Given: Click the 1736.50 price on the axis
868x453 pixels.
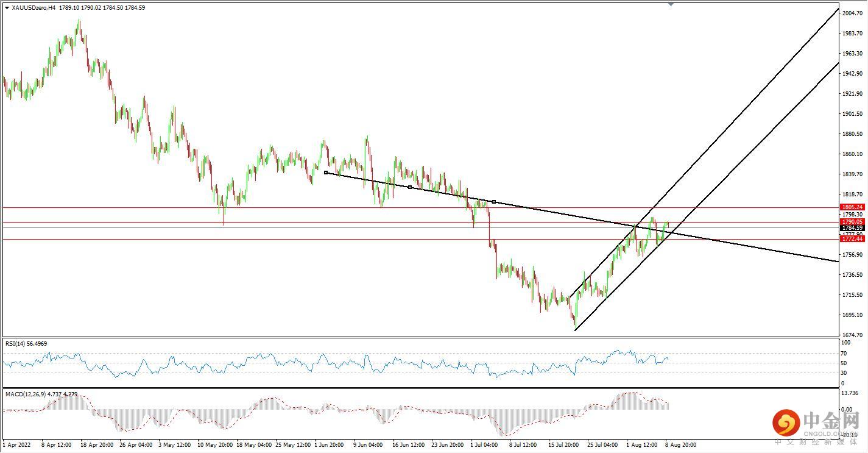Looking at the screenshot, I should click(x=852, y=275).
